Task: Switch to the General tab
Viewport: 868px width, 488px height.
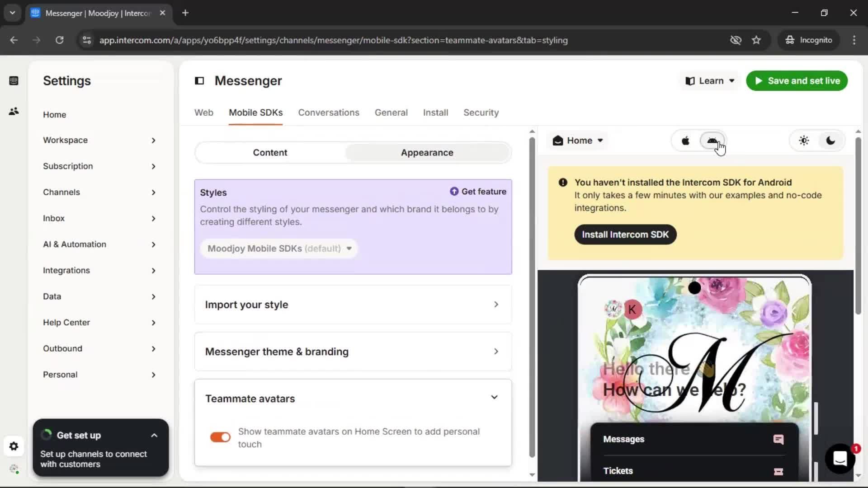Action: [x=391, y=113]
